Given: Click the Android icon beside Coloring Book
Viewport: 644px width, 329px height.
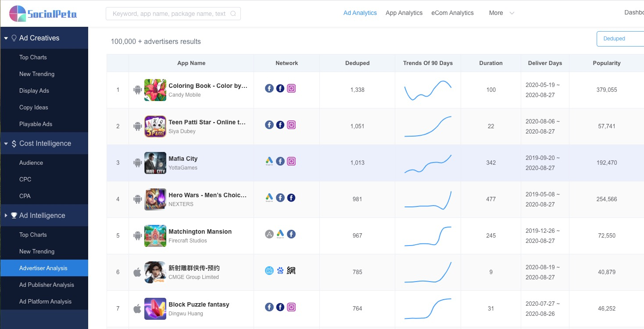Looking at the screenshot, I should (136, 90).
